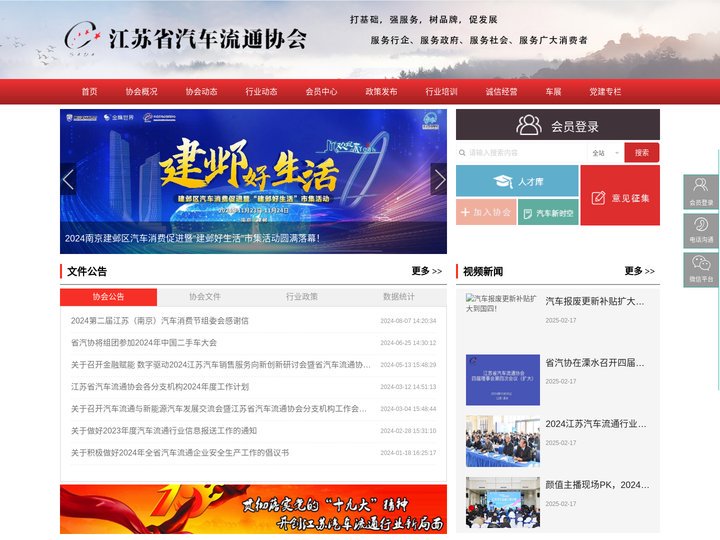Screen dimensions: 720x540
Task: Click the document icon on 汽车新时空
Action: tap(528, 214)
